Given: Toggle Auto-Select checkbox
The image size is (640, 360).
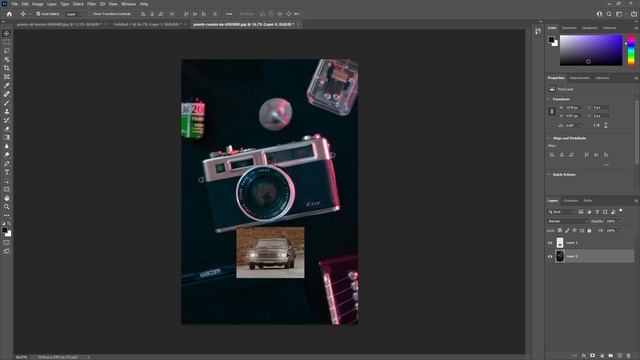Looking at the screenshot, I should click(x=38, y=14).
